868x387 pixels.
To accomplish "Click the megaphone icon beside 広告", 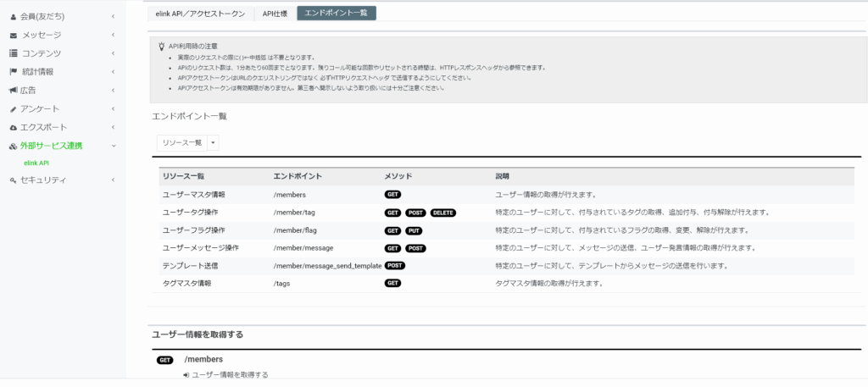I will click(x=13, y=90).
